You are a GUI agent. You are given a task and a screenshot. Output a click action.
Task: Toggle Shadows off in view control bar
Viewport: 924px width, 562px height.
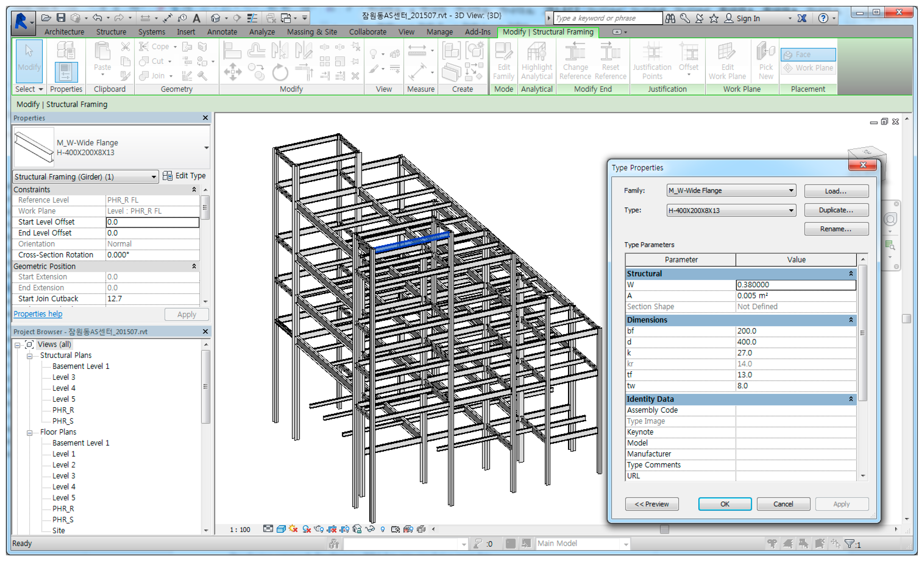(x=306, y=529)
